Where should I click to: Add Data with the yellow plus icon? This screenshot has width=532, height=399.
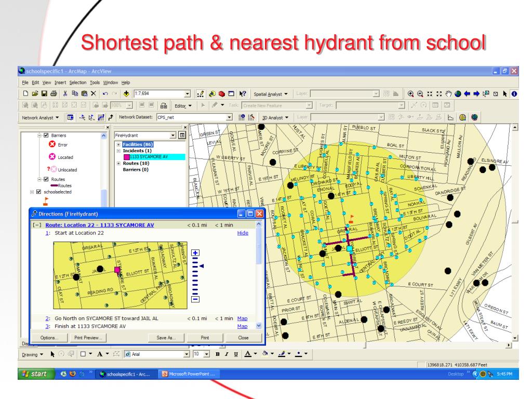tap(126, 94)
